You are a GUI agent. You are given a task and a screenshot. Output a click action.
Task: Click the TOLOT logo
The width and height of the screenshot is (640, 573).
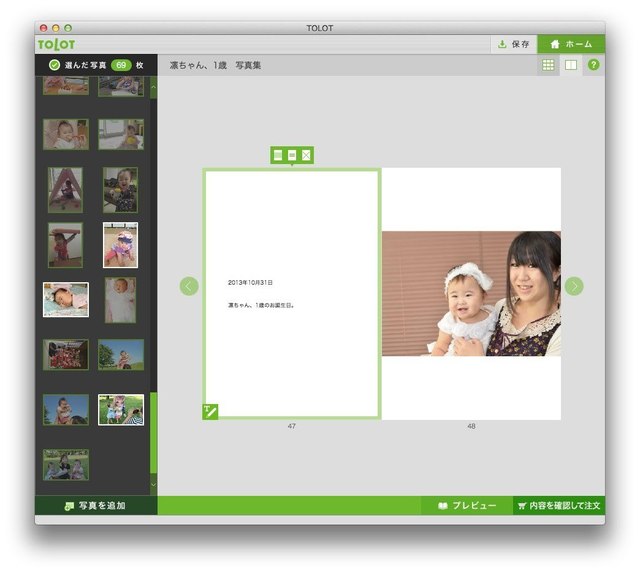coord(57,45)
